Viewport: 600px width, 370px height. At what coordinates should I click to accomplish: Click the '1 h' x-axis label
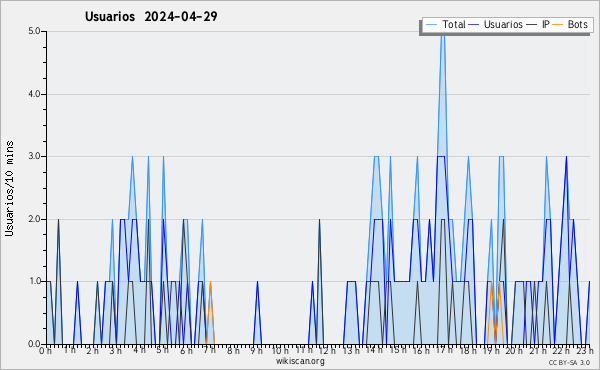(x=70, y=350)
